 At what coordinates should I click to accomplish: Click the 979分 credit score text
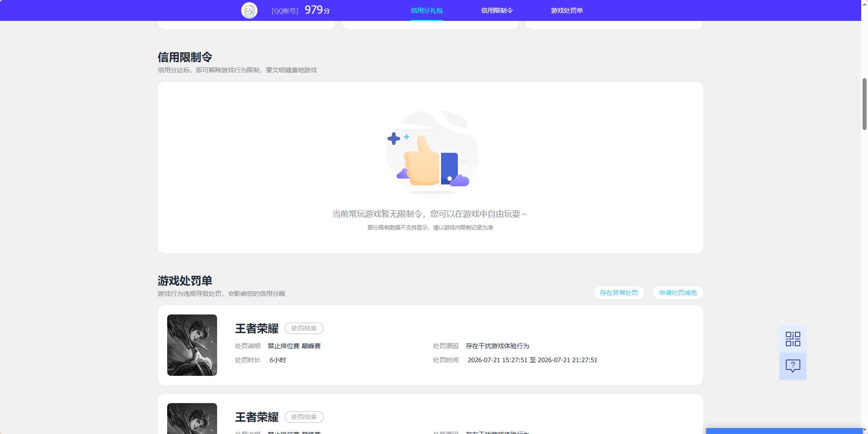tap(317, 10)
